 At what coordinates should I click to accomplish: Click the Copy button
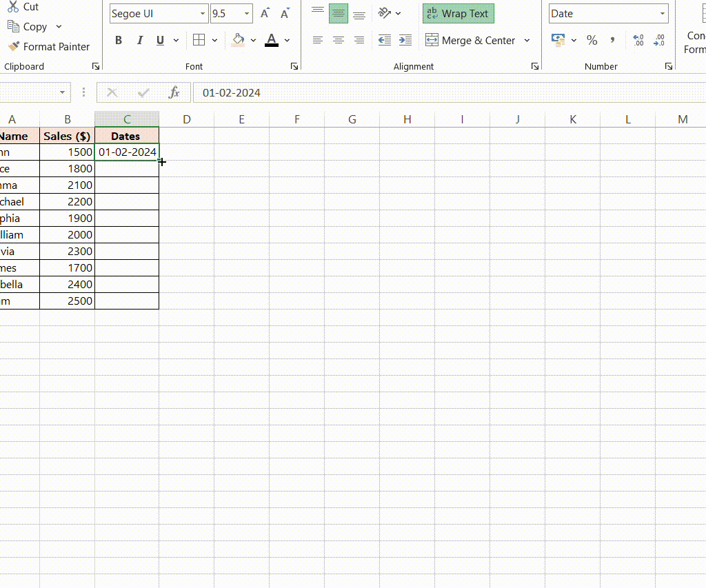pos(28,26)
